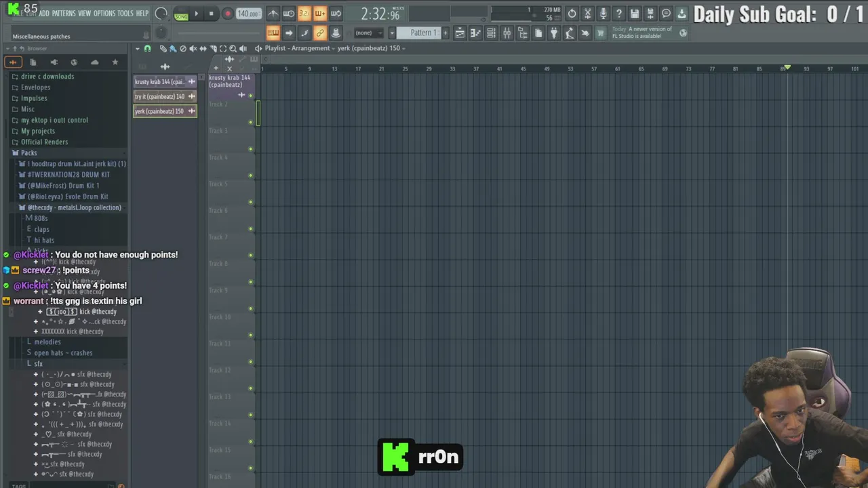Select browser cloud tab icon
This screenshot has height=488, width=868.
click(x=94, y=62)
